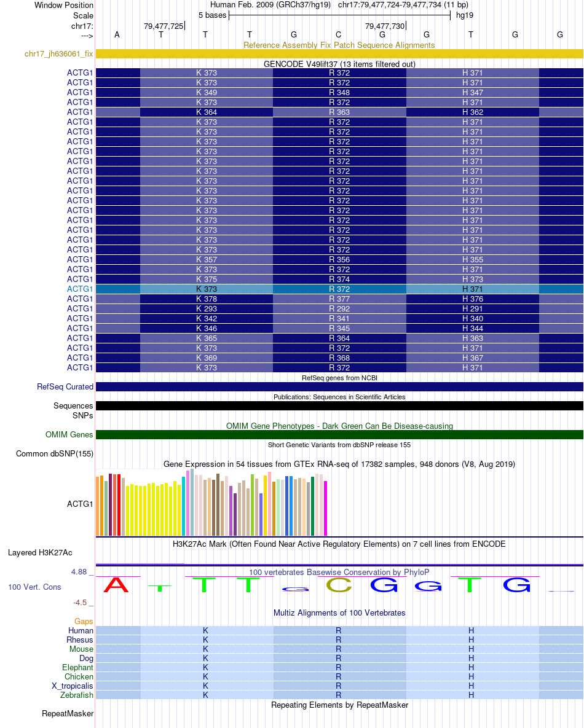
Task: Click codon R 292 in the GENCODE track
Action: pyautogui.click(x=339, y=309)
